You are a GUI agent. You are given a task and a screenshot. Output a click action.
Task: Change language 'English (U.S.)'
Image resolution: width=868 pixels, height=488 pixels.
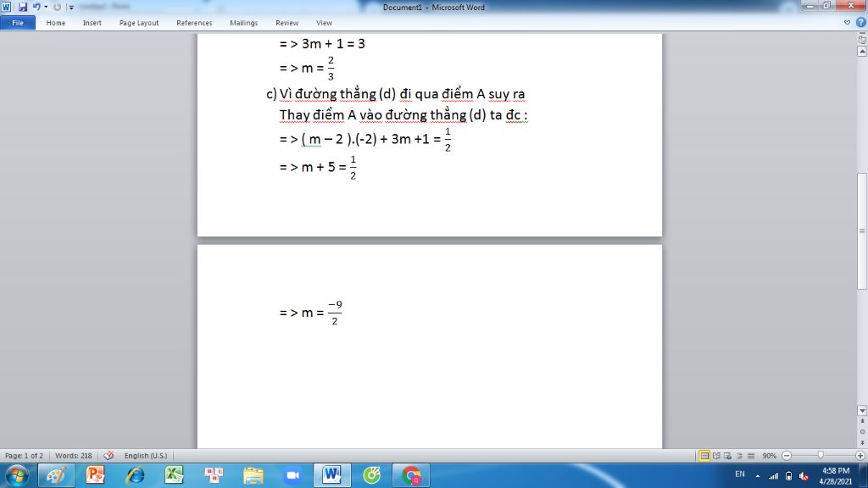[x=146, y=456]
